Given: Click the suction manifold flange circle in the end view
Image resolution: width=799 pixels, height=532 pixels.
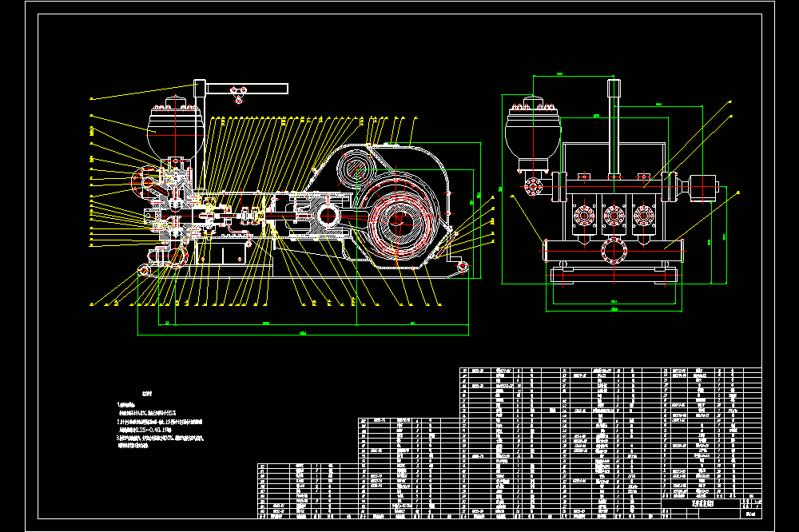Looking at the screenshot, I should [614, 252].
